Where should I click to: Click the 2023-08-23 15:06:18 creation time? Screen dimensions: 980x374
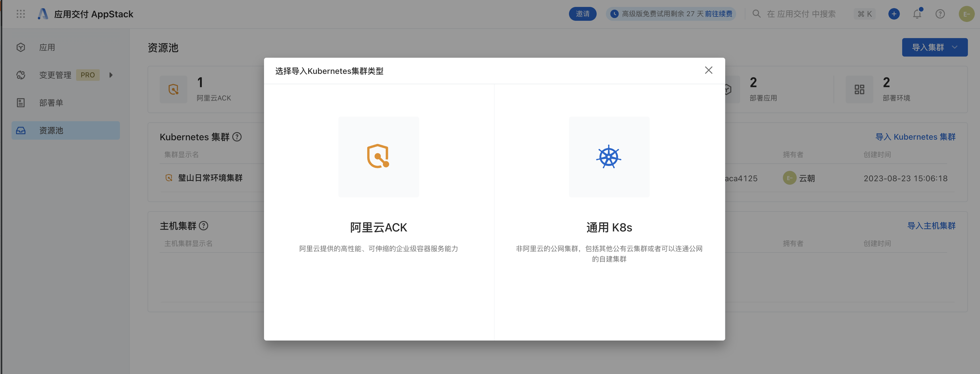coord(905,178)
